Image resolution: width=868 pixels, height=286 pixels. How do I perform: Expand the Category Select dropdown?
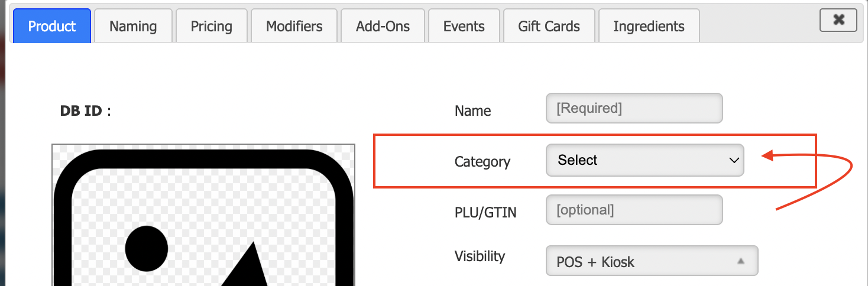coord(644,160)
